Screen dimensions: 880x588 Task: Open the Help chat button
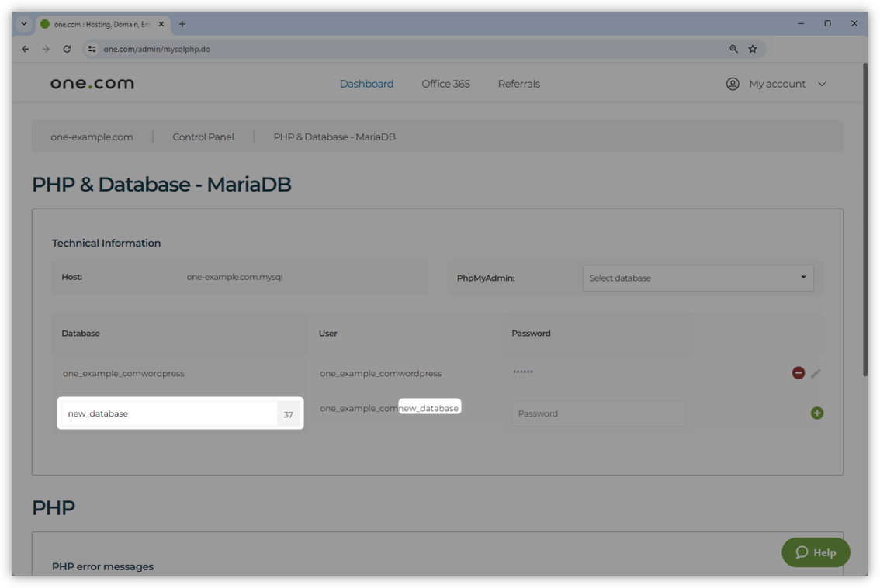[x=816, y=552]
